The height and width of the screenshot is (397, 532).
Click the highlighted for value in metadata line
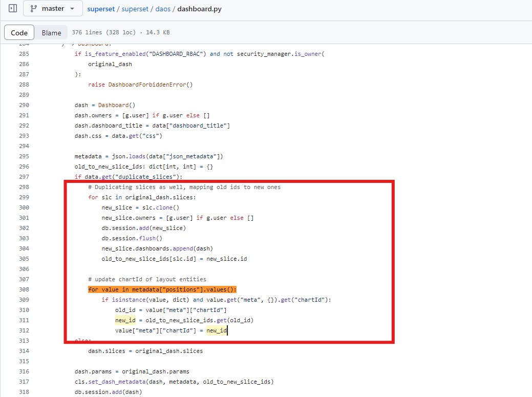(x=162, y=289)
